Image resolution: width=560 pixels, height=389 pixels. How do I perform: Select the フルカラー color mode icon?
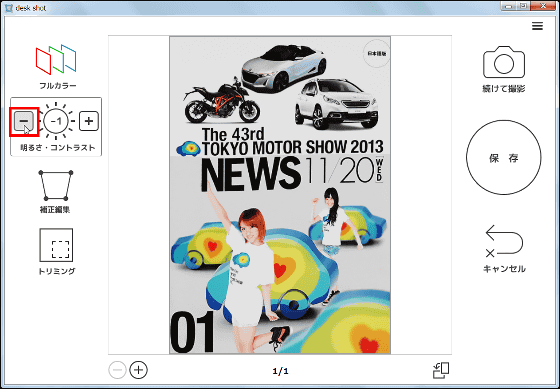[x=56, y=59]
